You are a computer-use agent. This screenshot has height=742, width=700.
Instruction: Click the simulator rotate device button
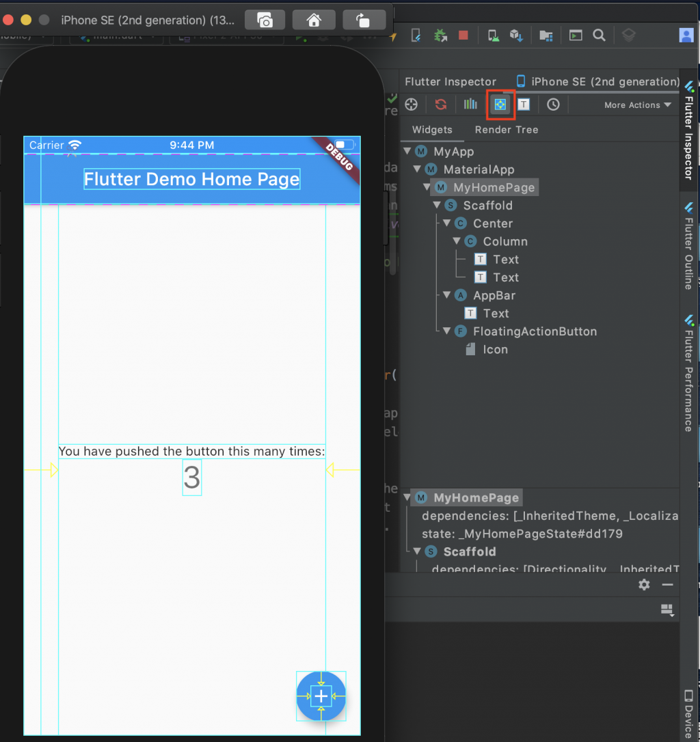pos(363,20)
